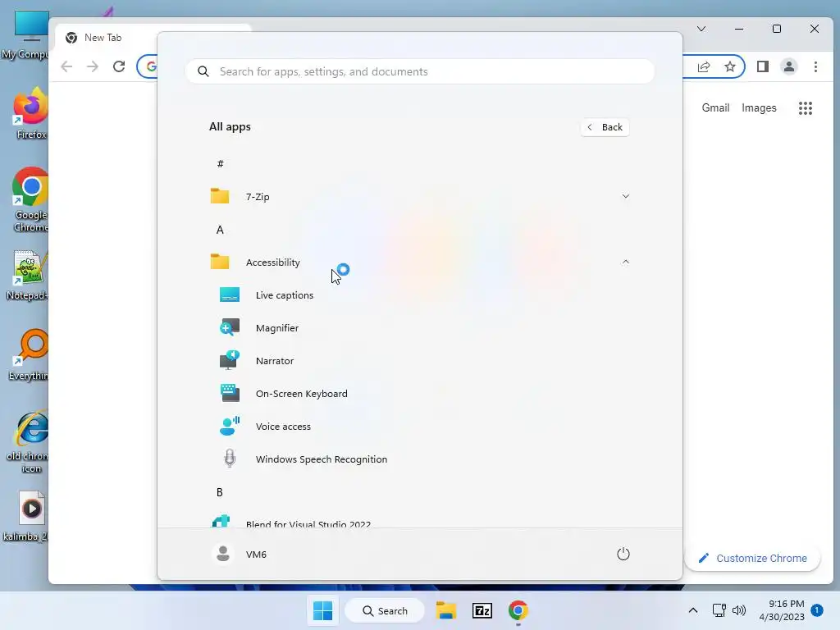
Task: Click the Start menu search field
Action: (x=420, y=71)
